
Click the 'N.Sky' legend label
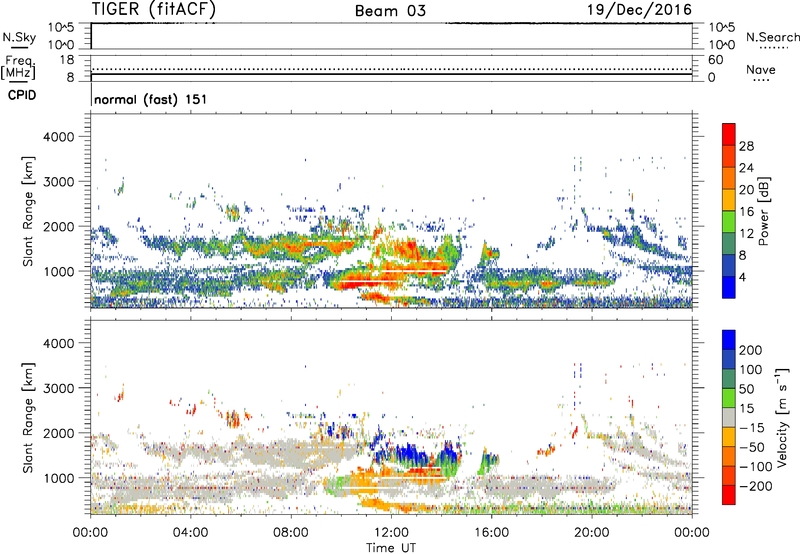19,37
